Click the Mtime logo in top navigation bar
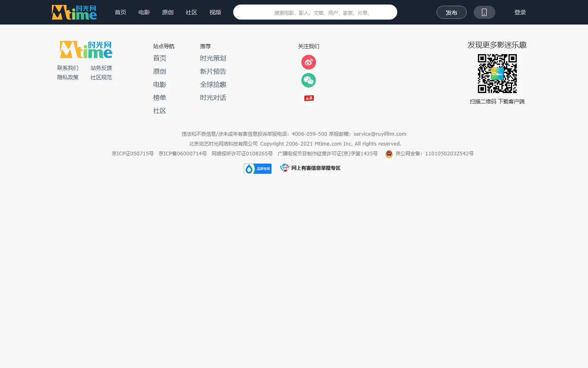The width and height of the screenshot is (588, 368). pyautogui.click(x=74, y=12)
